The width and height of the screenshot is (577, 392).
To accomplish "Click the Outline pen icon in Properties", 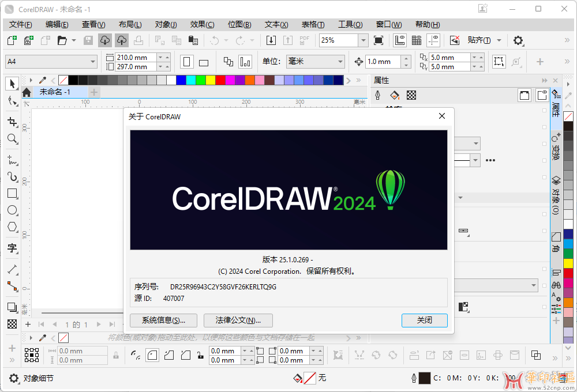I will 377,95.
